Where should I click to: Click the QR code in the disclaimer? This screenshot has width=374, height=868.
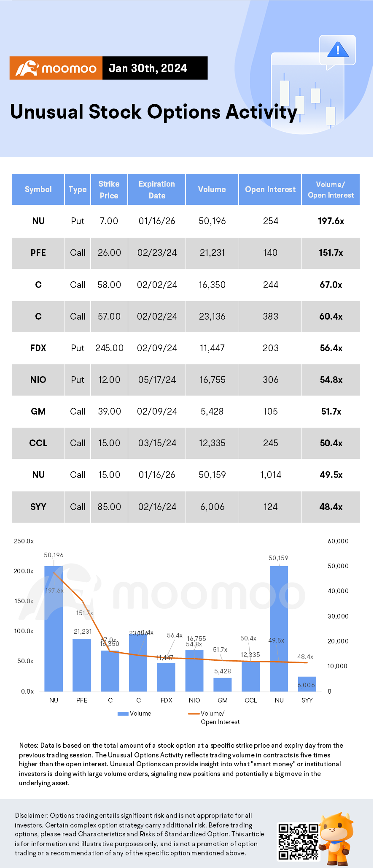click(x=298, y=841)
